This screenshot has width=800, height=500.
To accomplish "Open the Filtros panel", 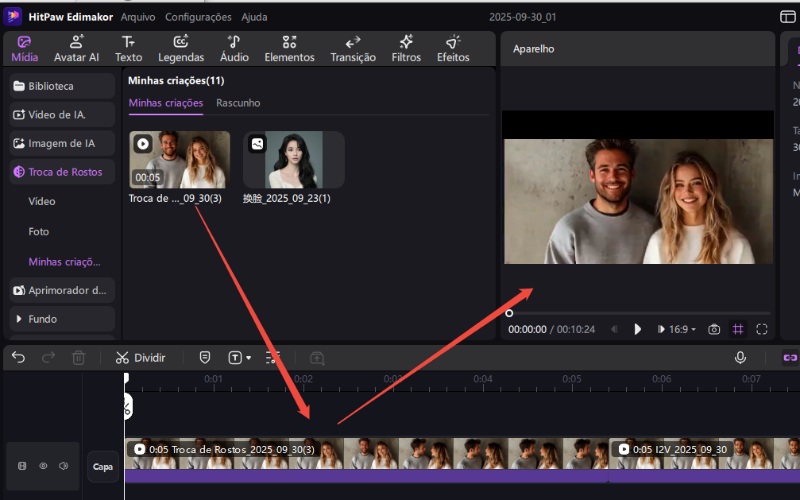I will point(406,48).
